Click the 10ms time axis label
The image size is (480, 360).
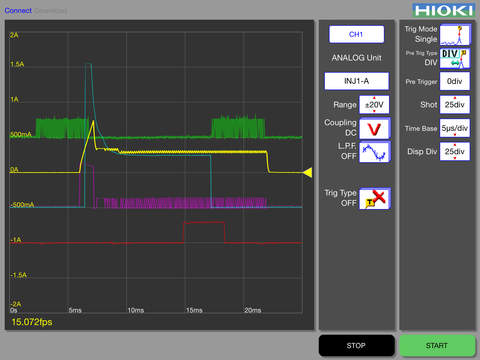click(136, 310)
